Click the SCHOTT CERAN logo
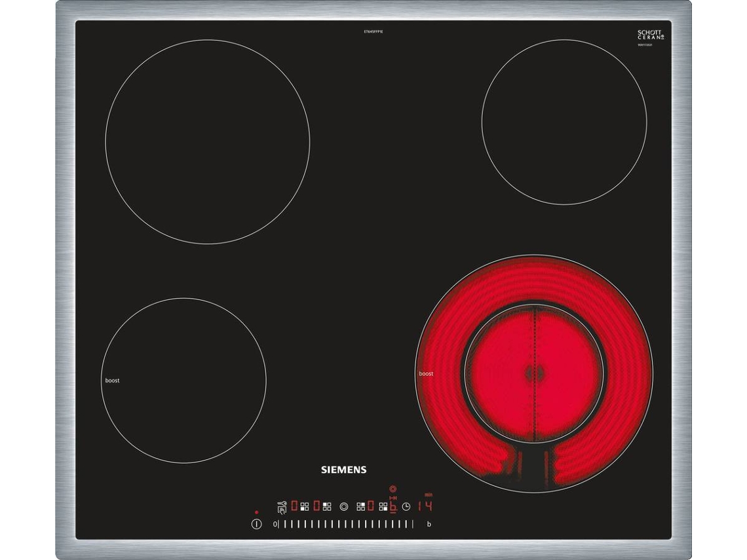The height and width of the screenshot is (560, 747). (650, 35)
